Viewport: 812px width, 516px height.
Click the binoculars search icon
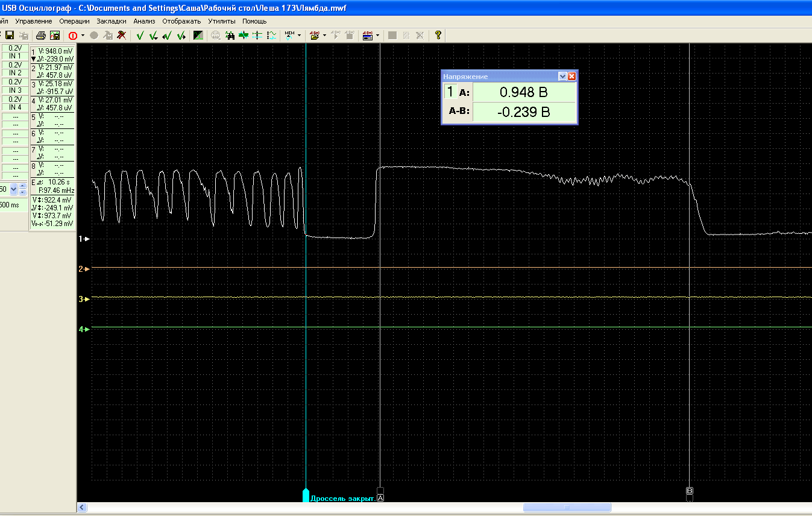pyautogui.click(x=230, y=36)
